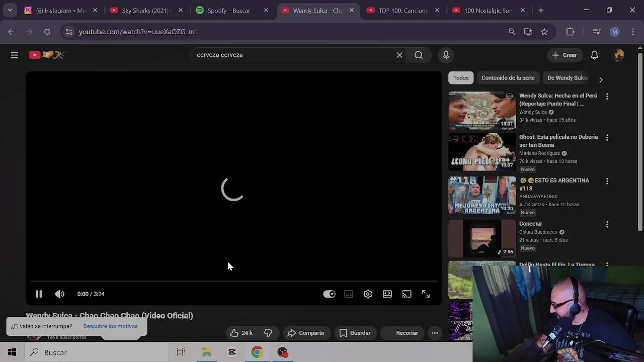Open the Conectar video thumbnail
Screen dimensions: 644x362
[482, 239]
